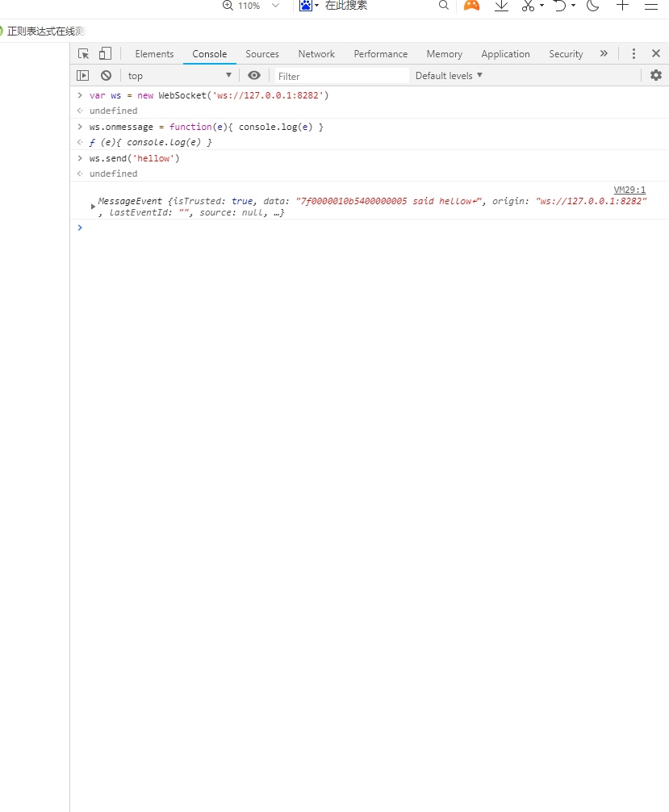The image size is (669, 812).
Task: Follow the VM29:1 source link
Action: coord(629,189)
